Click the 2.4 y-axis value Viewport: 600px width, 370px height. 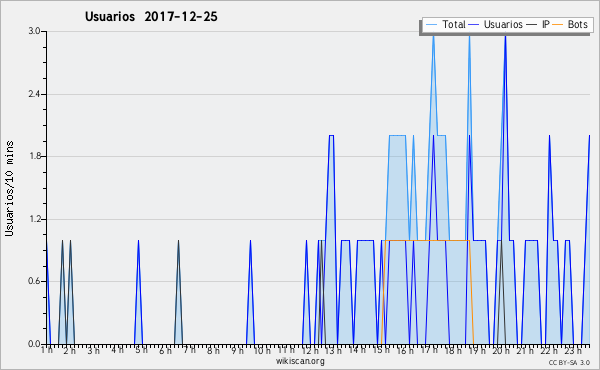34,94
